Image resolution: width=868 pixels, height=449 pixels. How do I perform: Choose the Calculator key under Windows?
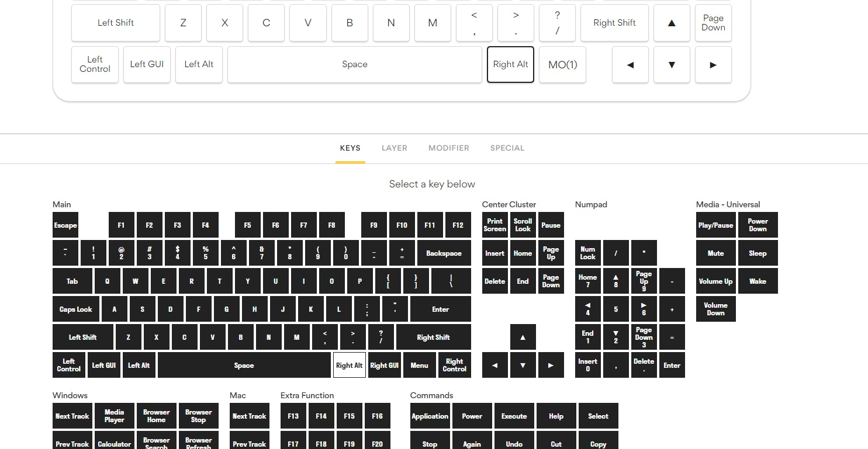[115, 443]
